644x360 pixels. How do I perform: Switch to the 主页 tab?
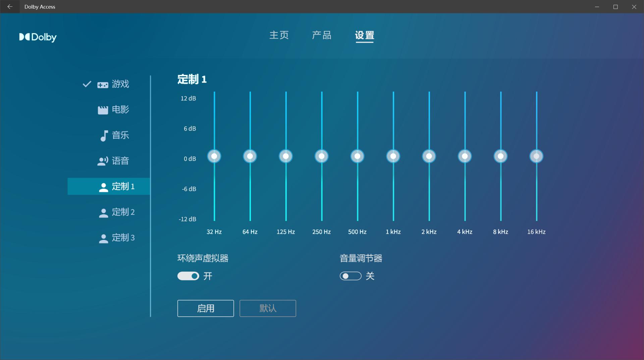pos(279,36)
